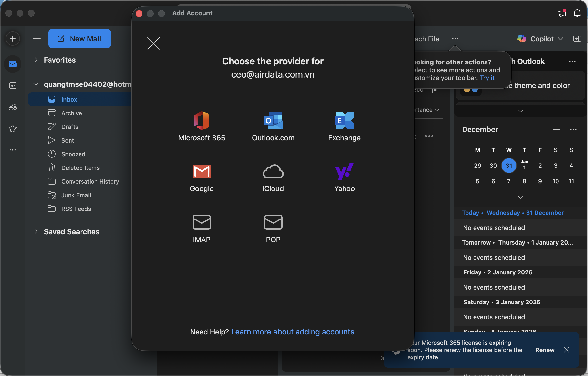Select the POP account type

click(x=273, y=223)
